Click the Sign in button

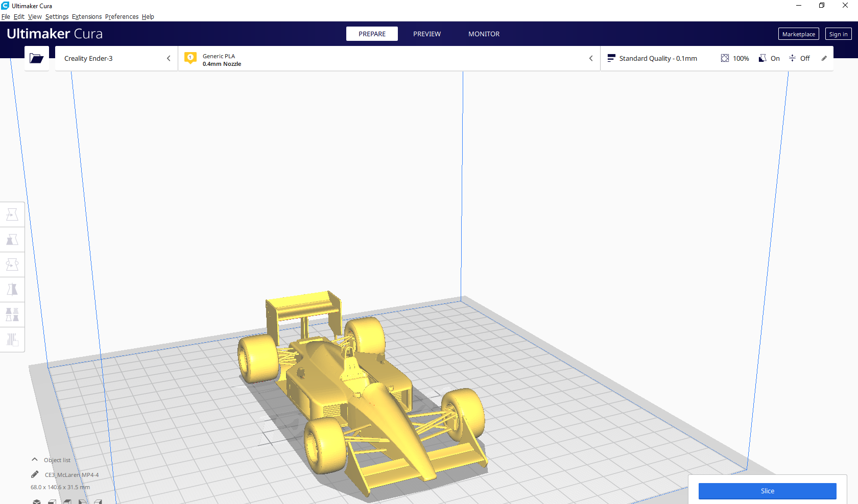(x=838, y=34)
